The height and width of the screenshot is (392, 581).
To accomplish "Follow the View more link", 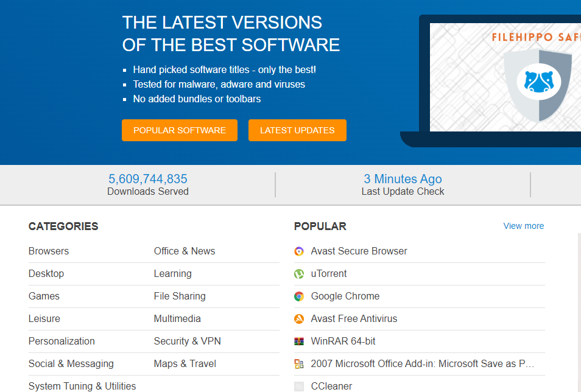I will [x=523, y=226].
